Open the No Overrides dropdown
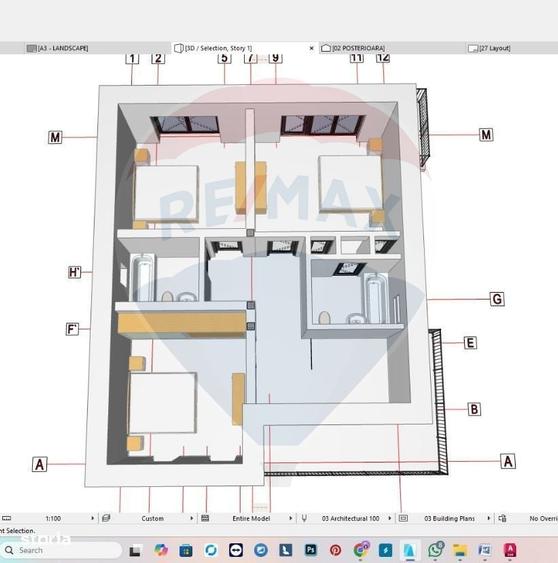Image resolution: width=558 pixels, height=563 pixels. click(x=543, y=518)
